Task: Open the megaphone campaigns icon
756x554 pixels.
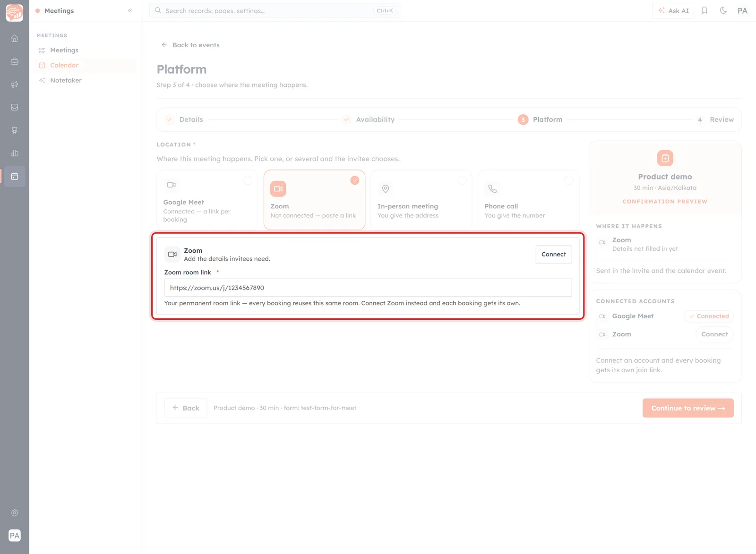Action: [x=15, y=85]
